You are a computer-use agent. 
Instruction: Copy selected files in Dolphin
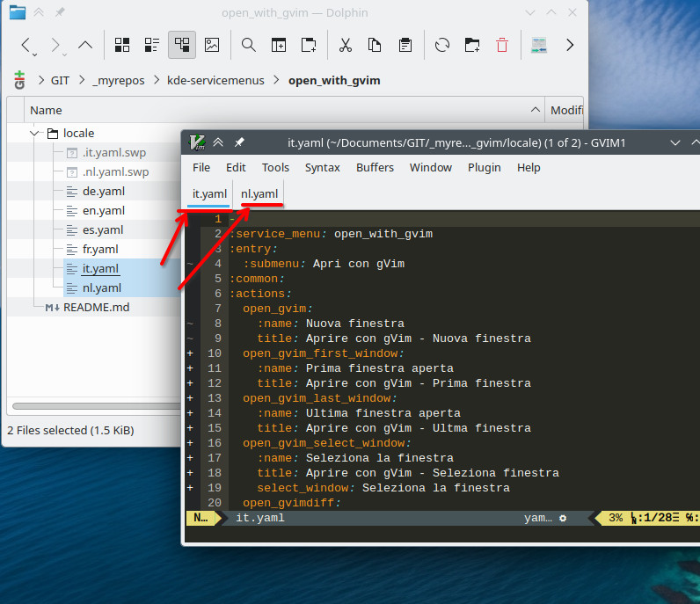coord(375,45)
